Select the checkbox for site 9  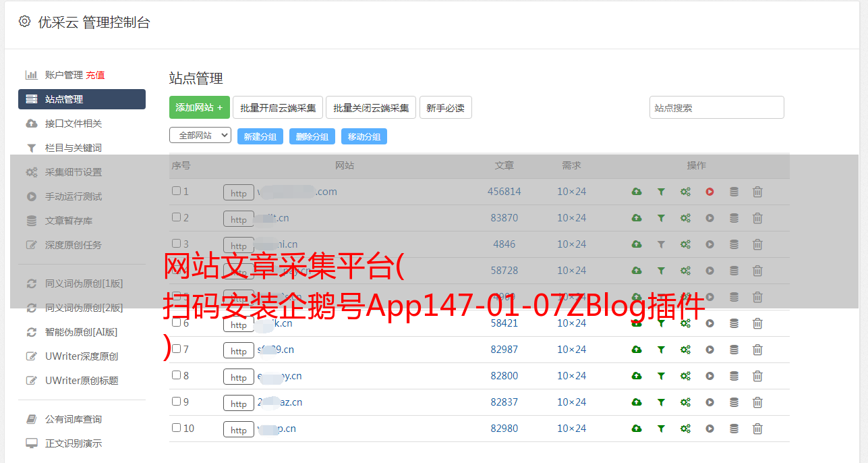point(176,402)
